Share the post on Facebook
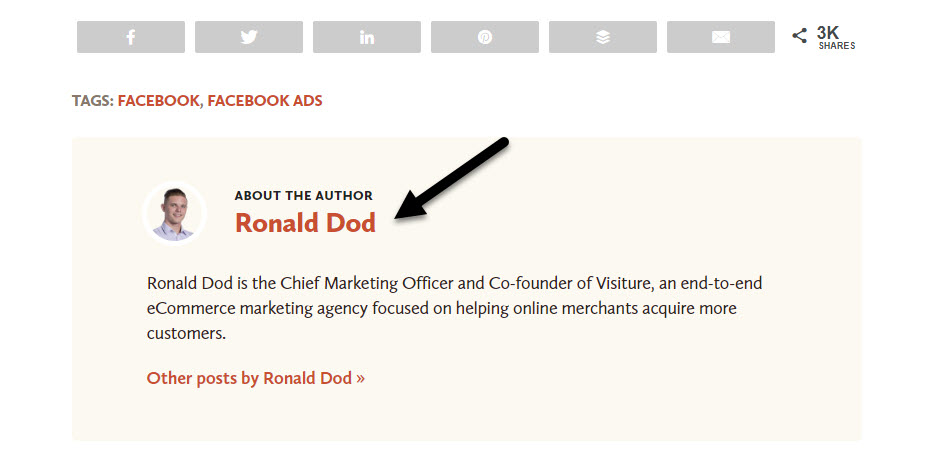The width and height of the screenshot is (945, 455). tap(131, 37)
